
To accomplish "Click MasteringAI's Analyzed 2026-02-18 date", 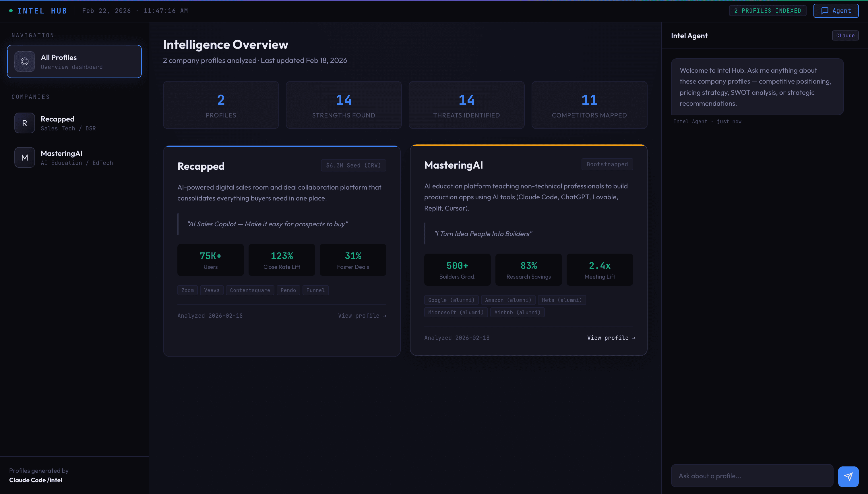I will (457, 338).
